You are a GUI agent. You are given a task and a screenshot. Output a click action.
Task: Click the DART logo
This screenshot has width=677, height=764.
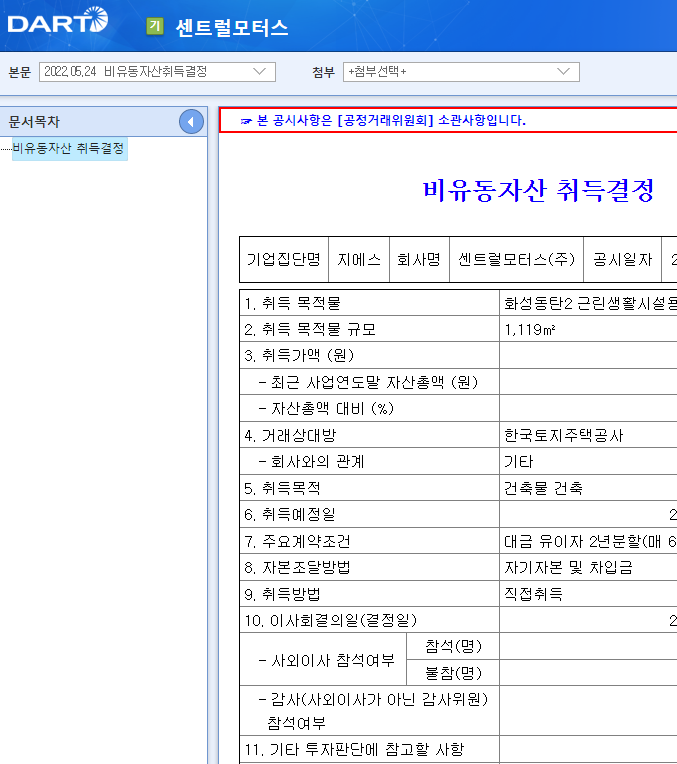pyautogui.click(x=58, y=20)
